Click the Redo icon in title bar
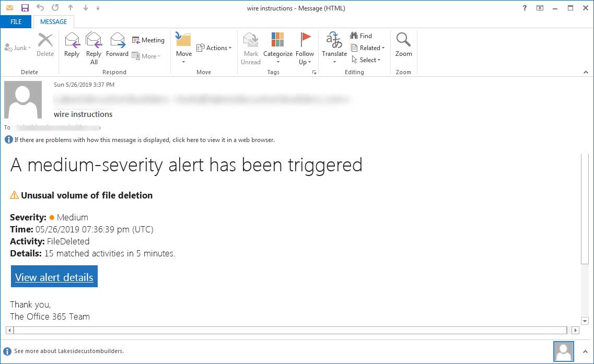This screenshot has width=594, height=364. [x=55, y=8]
